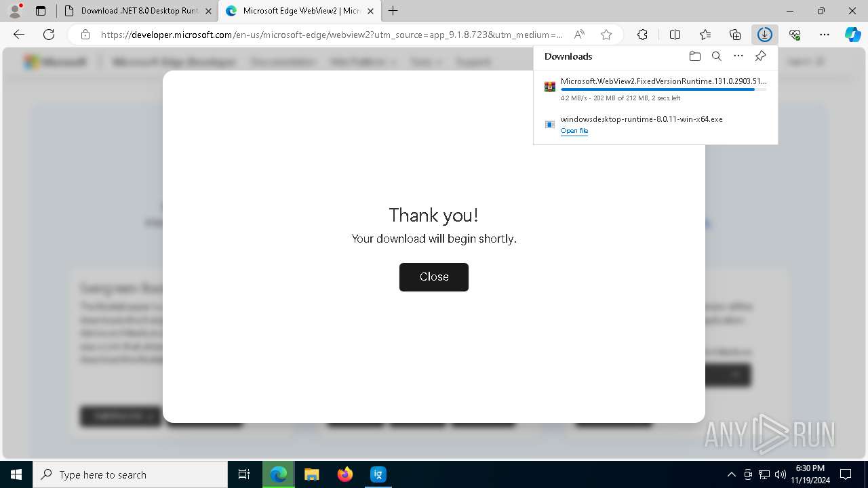The height and width of the screenshot is (488, 868).
Task: Open Edge settings and more menu
Action: click(825, 35)
